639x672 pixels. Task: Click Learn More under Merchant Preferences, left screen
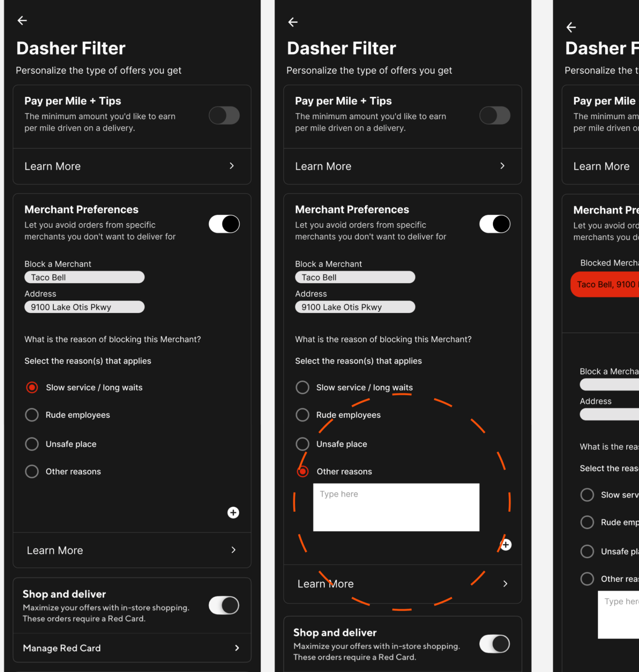tap(55, 551)
